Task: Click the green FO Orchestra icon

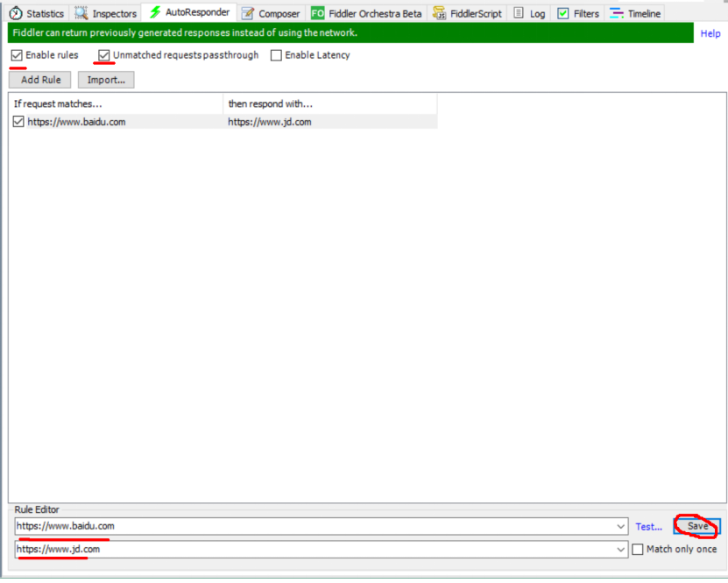Action: pos(318,13)
